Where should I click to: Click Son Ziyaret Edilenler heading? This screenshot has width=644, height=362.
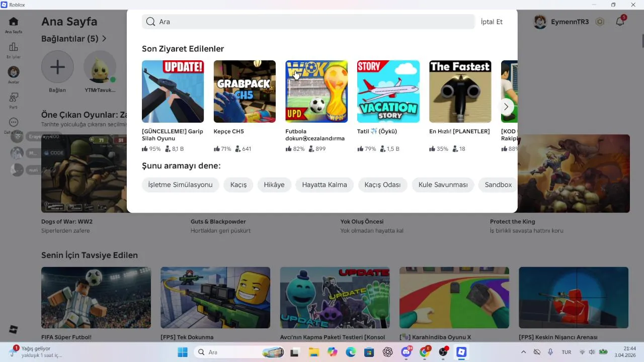tap(183, 49)
